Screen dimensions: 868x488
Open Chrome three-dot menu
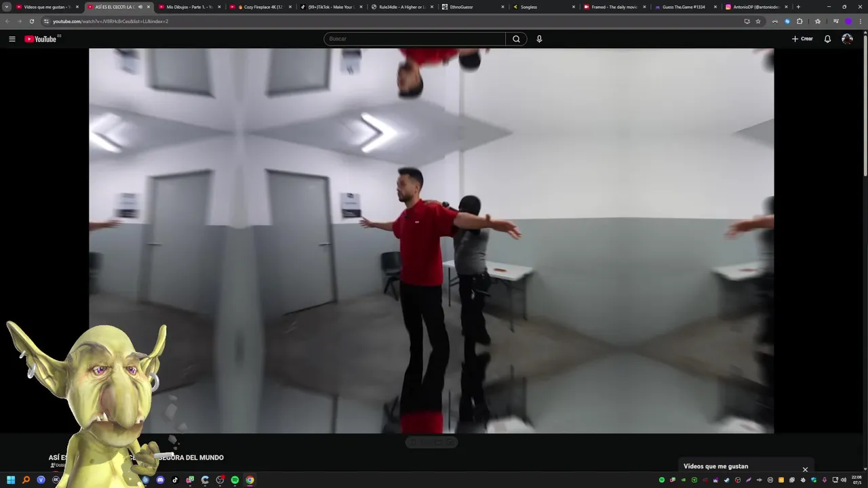click(861, 21)
